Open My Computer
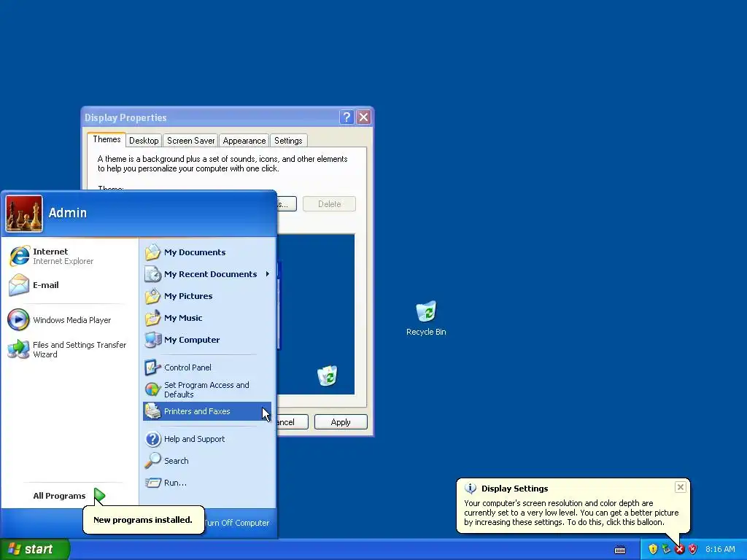747x560 pixels. pos(206,340)
